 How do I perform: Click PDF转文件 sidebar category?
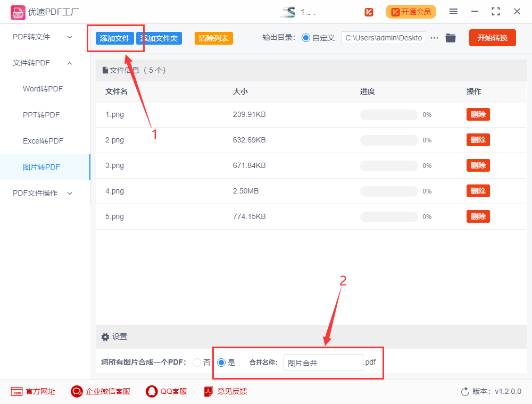[31, 37]
